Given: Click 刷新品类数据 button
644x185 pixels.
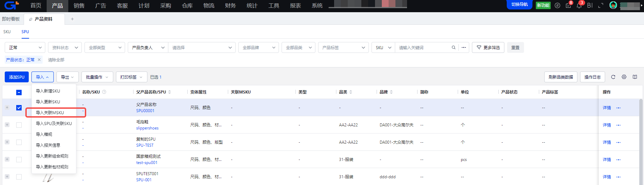Looking at the screenshot, I should [x=561, y=77].
